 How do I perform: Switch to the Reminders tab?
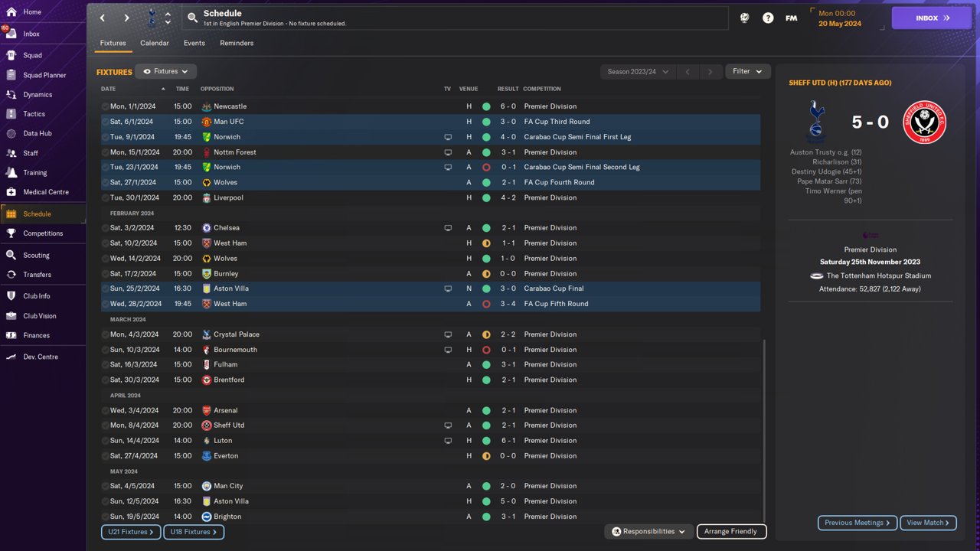pyautogui.click(x=237, y=43)
